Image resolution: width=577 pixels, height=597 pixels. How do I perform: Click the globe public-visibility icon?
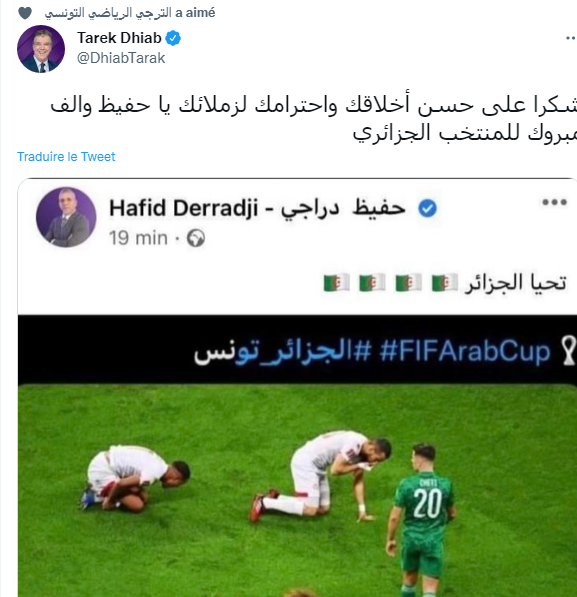point(196,239)
